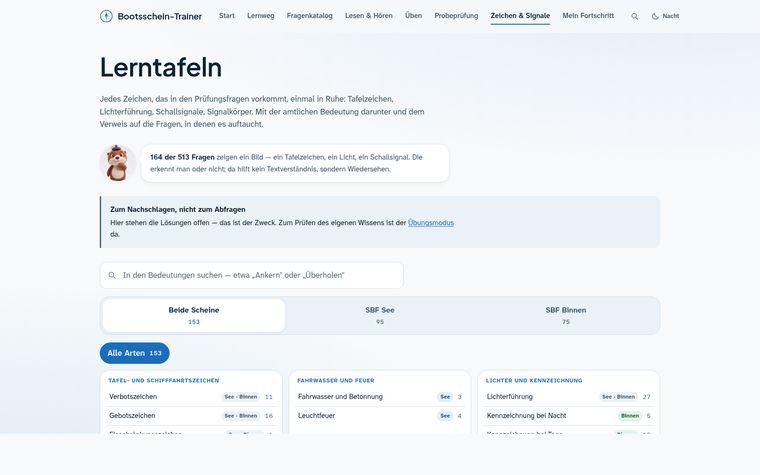Focus the Bedeutungen search field
The width and height of the screenshot is (760, 475).
coord(252,275)
